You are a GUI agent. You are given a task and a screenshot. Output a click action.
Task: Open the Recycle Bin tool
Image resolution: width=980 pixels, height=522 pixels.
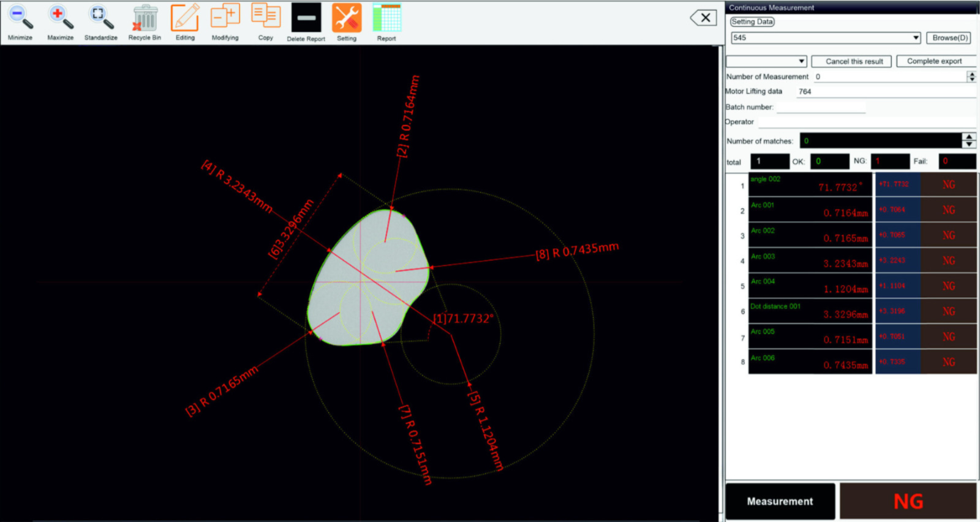click(x=145, y=18)
